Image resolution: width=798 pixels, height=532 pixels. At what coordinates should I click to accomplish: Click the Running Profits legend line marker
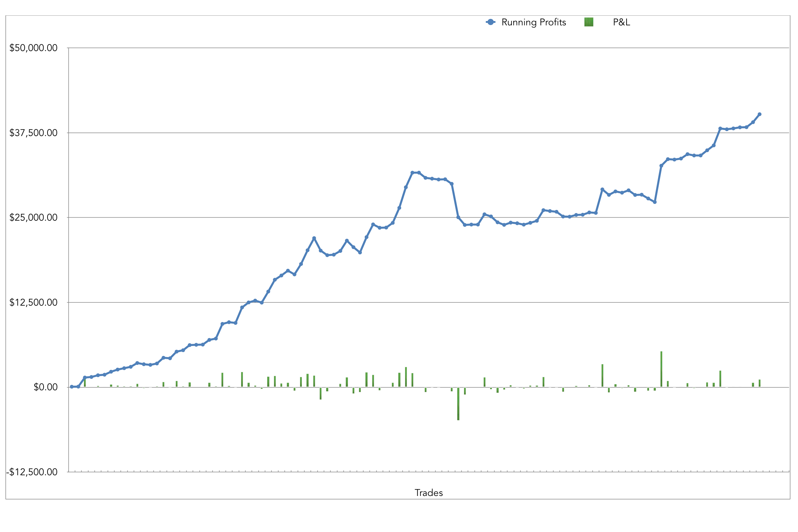pyautogui.click(x=490, y=22)
